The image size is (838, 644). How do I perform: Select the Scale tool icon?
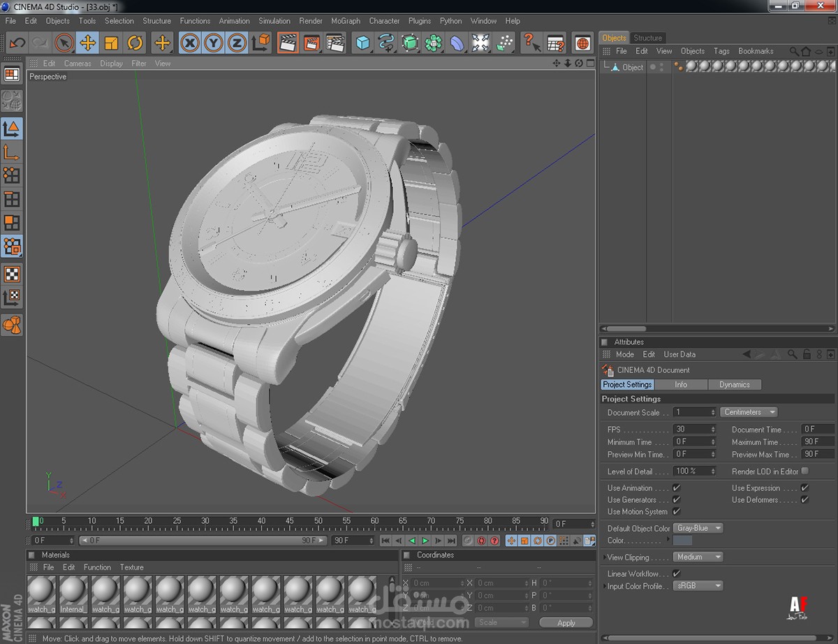111,43
